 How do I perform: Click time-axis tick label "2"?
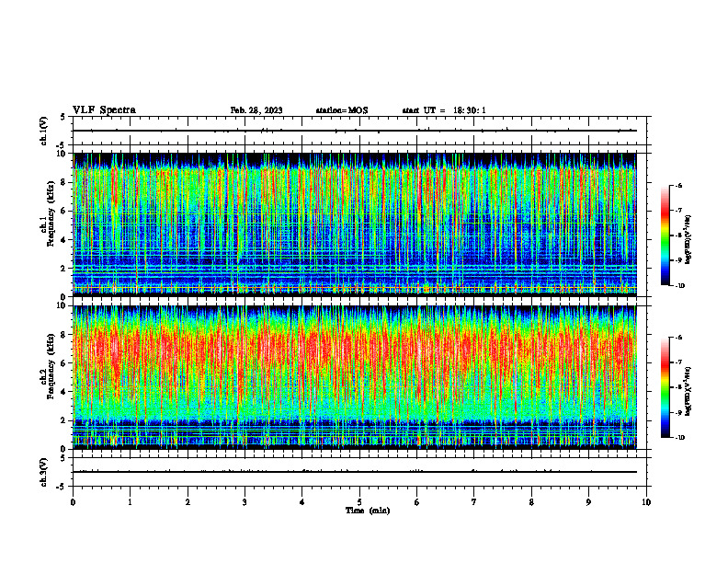(x=188, y=502)
